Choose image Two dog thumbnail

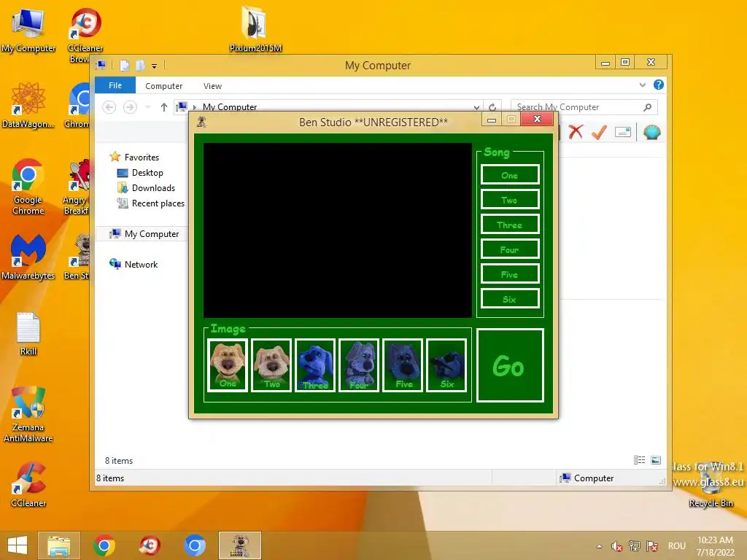point(271,365)
